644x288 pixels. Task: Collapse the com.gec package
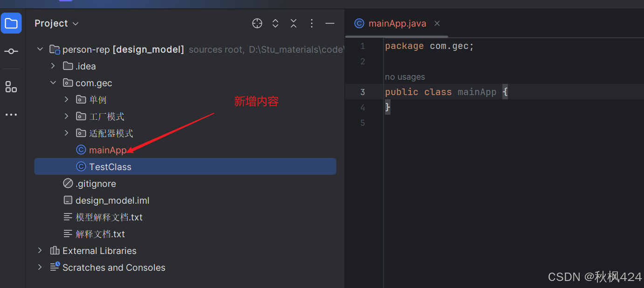[x=53, y=82]
